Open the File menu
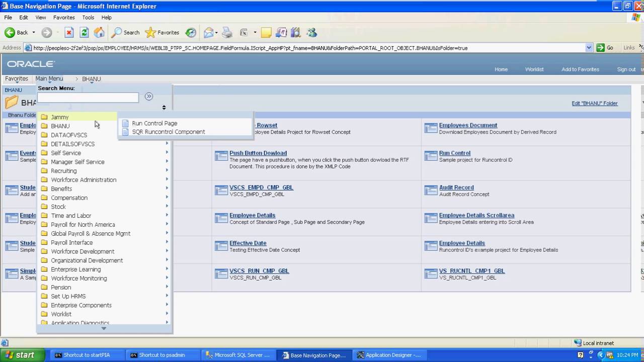644x362 pixels. click(x=8, y=17)
